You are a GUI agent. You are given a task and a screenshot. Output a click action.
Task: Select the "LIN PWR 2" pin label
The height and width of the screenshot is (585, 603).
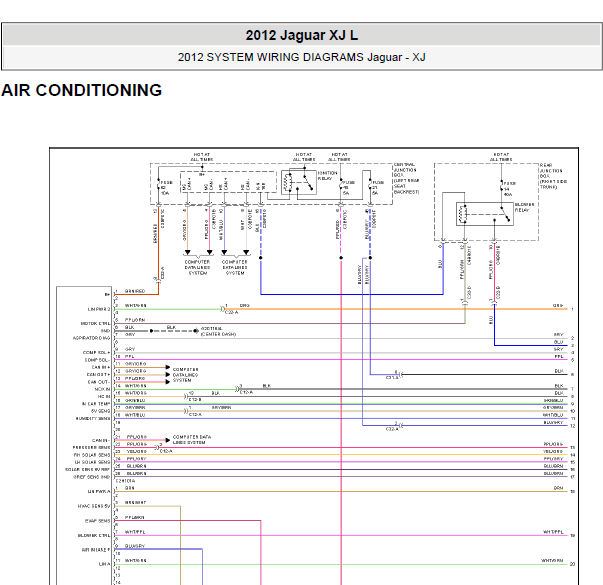coord(99,309)
